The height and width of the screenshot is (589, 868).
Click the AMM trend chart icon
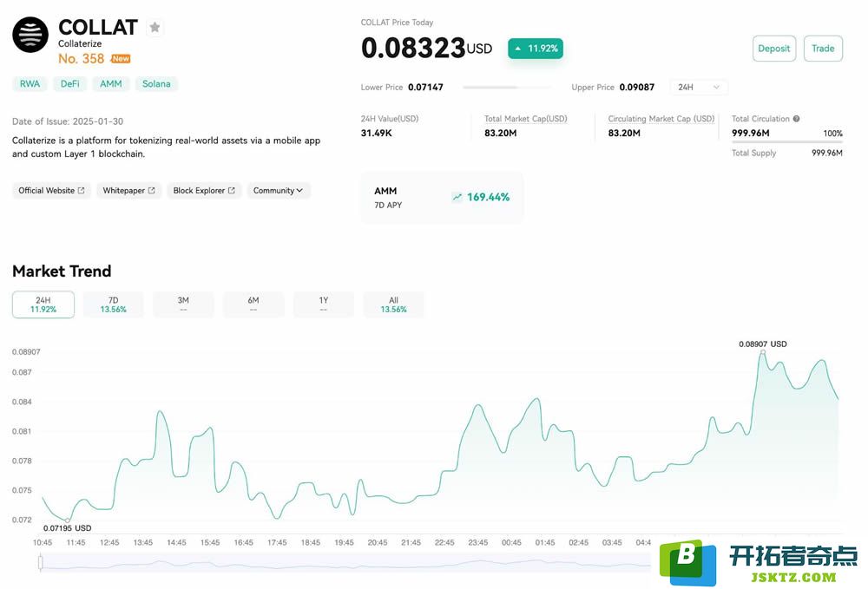(x=457, y=197)
